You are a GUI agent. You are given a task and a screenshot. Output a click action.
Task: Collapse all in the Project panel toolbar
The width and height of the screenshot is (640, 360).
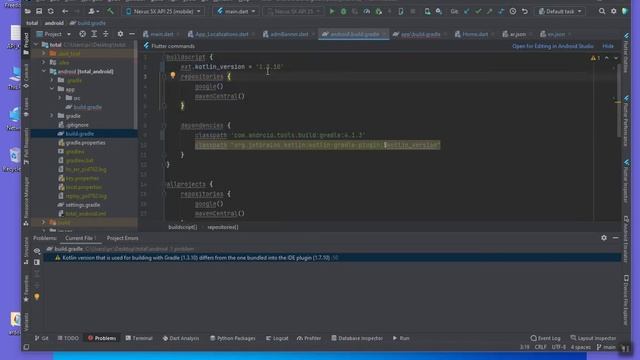point(106,34)
